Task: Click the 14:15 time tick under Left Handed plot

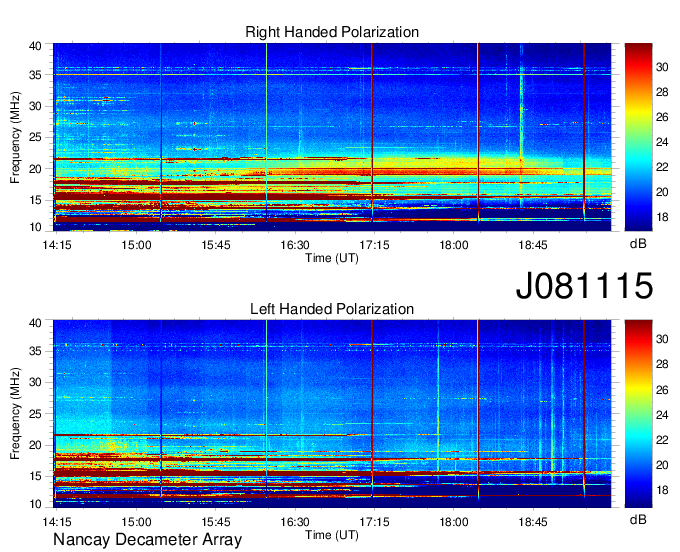Action: (57, 522)
